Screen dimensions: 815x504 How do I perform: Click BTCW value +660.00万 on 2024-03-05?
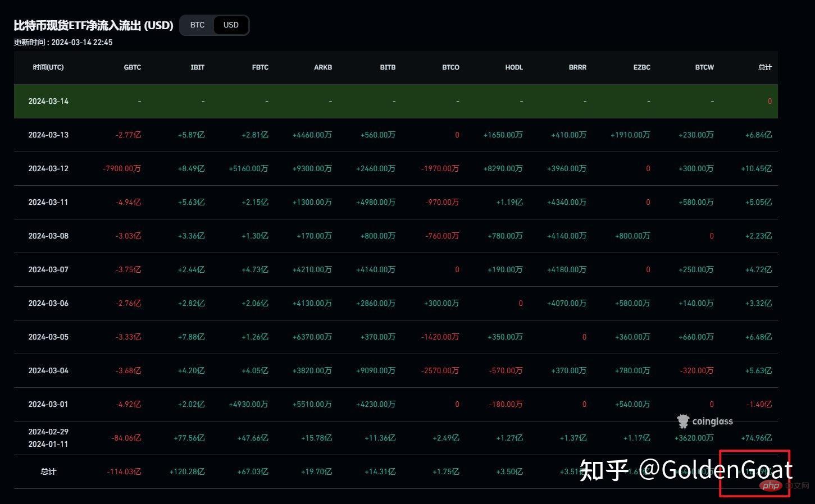tap(696, 337)
